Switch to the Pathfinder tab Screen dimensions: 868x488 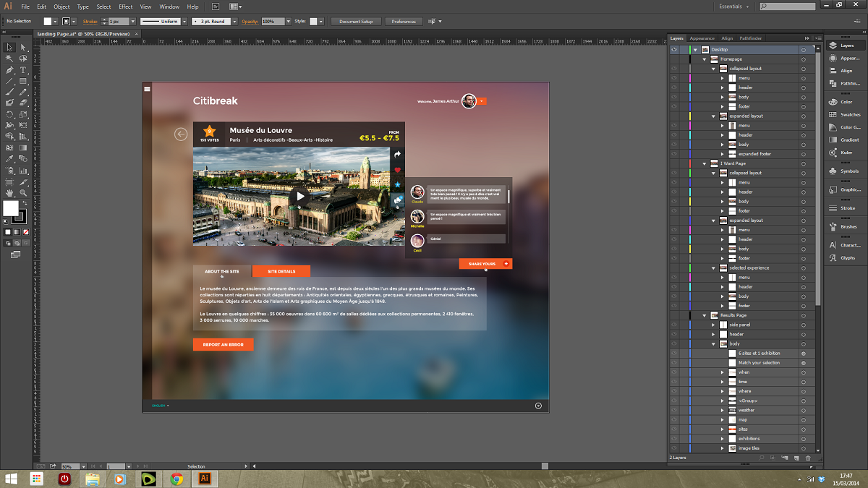[750, 38]
